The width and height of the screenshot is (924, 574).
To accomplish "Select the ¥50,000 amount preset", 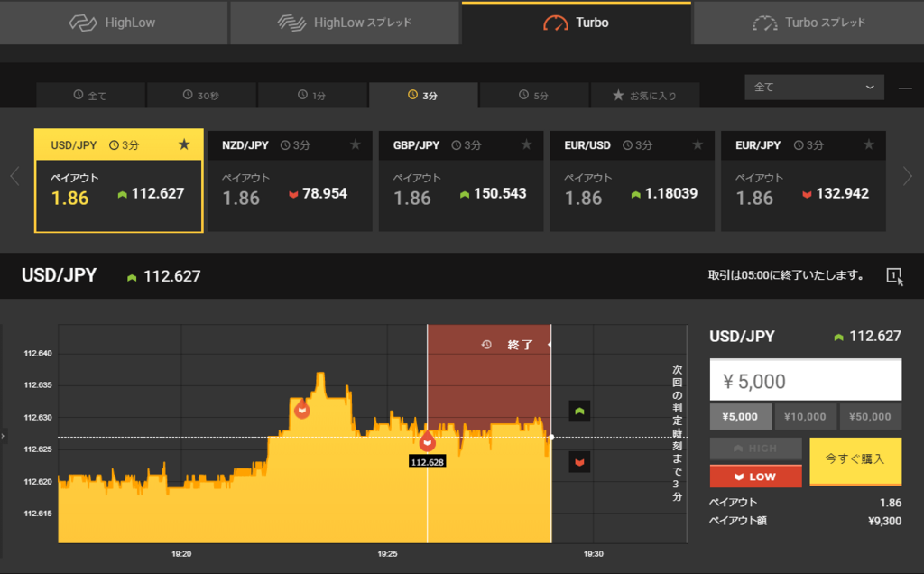I will [870, 416].
